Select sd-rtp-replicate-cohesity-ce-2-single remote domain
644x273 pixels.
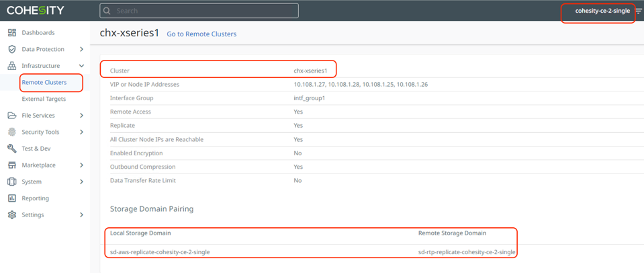click(467, 252)
